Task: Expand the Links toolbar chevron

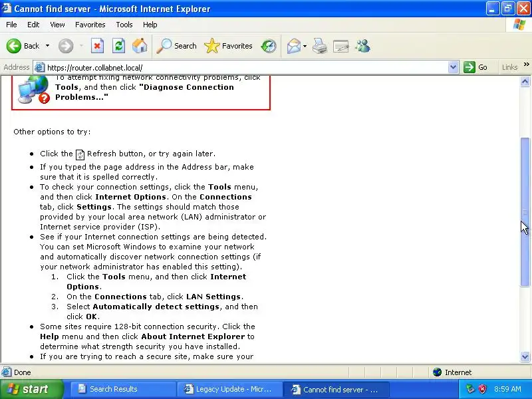Action: (526, 64)
